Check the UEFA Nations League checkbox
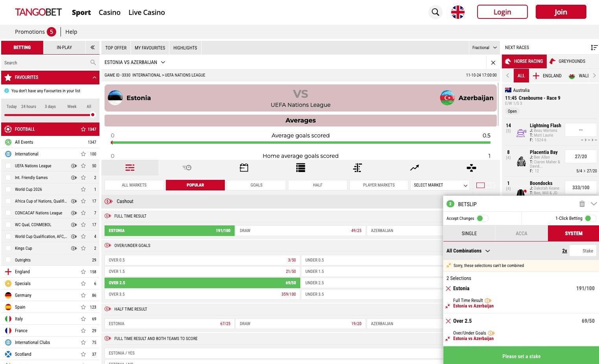Screen dimensions: 599x364 point(8,166)
